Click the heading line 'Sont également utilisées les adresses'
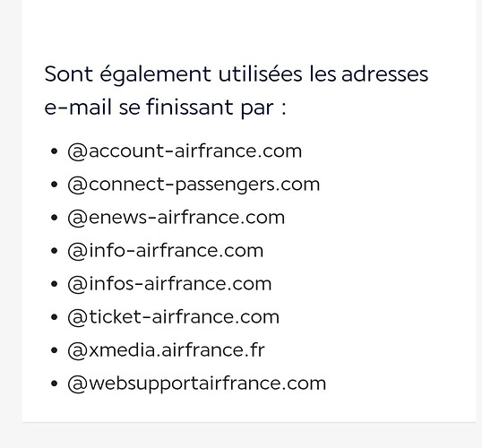482x448 pixels. (x=237, y=74)
